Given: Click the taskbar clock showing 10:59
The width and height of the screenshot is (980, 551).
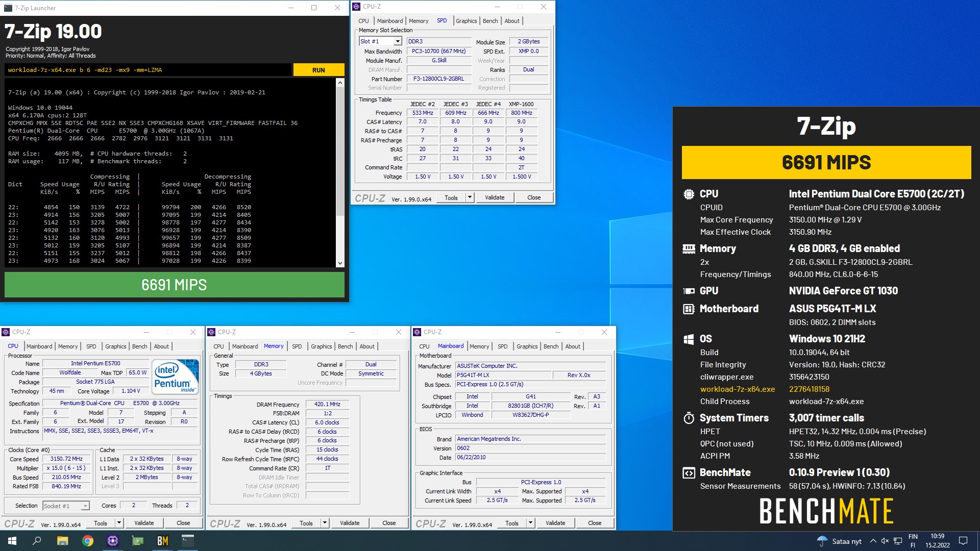Looking at the screenshot, I should pos(937,541).
